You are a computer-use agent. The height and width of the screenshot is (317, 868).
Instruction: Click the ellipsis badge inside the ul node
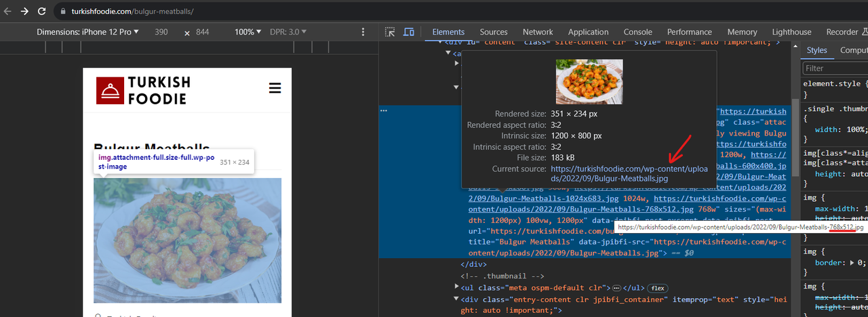coord(616,288)
